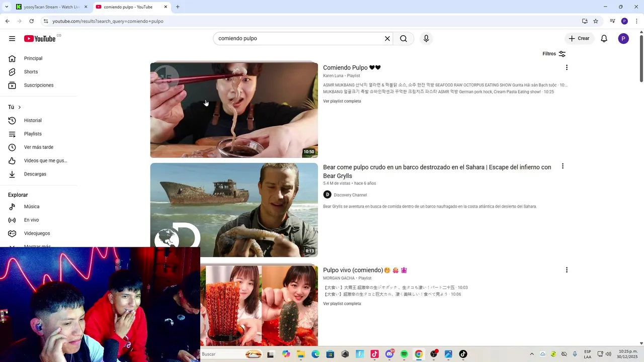Go back in browser
Image resolution: width=644 pixels, height=362 pixels.
point(7,21)
